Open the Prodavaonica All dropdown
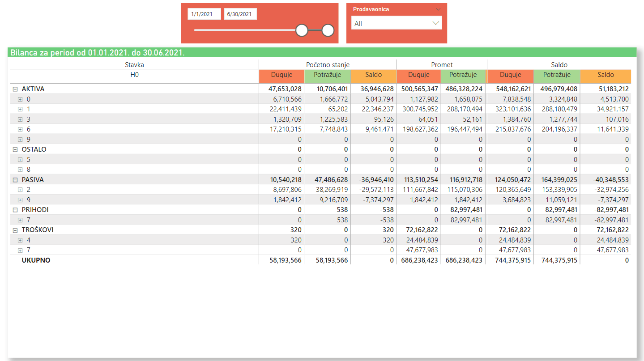Viewport: 644px width, 361px height. pos(397,23)
